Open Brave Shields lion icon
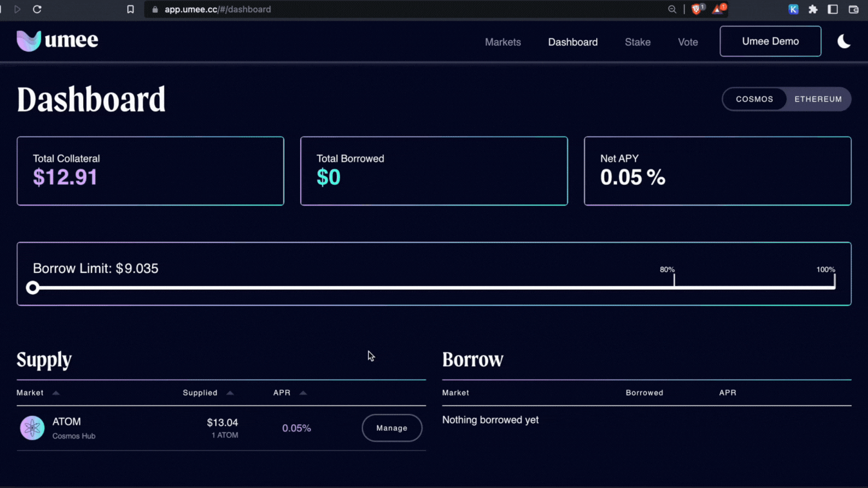This screenshot has height=488, width=868. pos(696,10)
